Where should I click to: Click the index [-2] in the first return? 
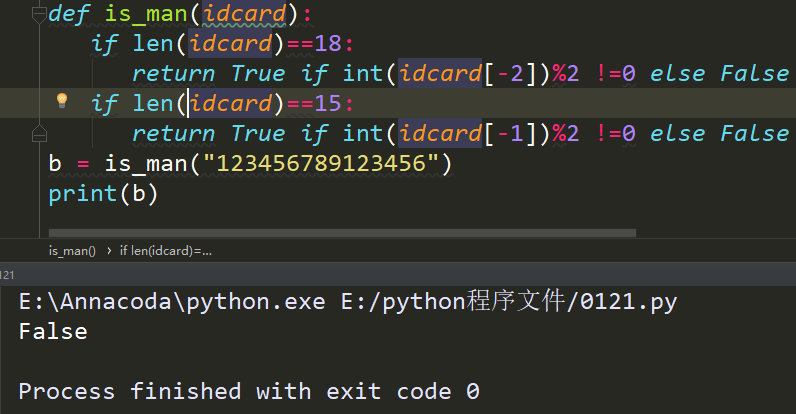pos(509,74)
